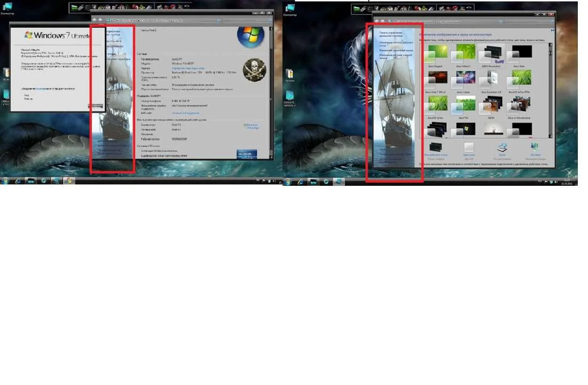Open Windows Experience Index link in System
The height and width of the screenshot is (385, 588).
coord(188,68)
